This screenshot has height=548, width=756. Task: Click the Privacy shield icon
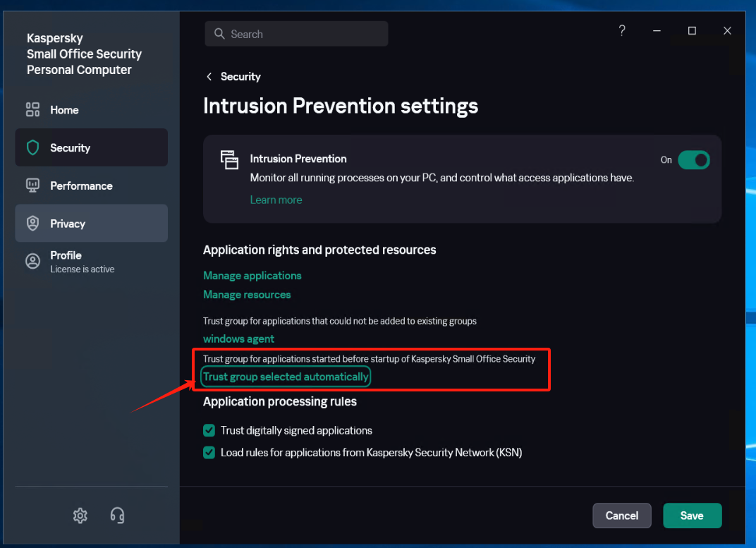(33, 224)
